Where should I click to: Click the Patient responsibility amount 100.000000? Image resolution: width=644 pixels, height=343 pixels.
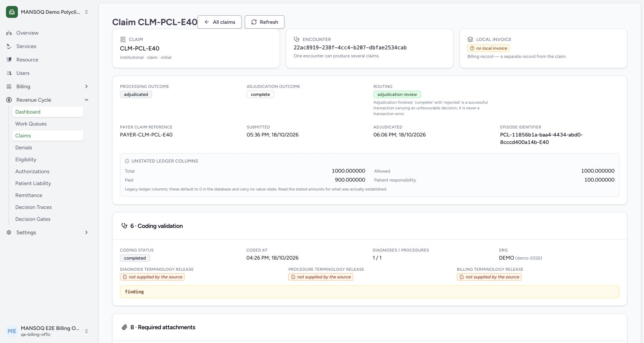pos(599,180)
